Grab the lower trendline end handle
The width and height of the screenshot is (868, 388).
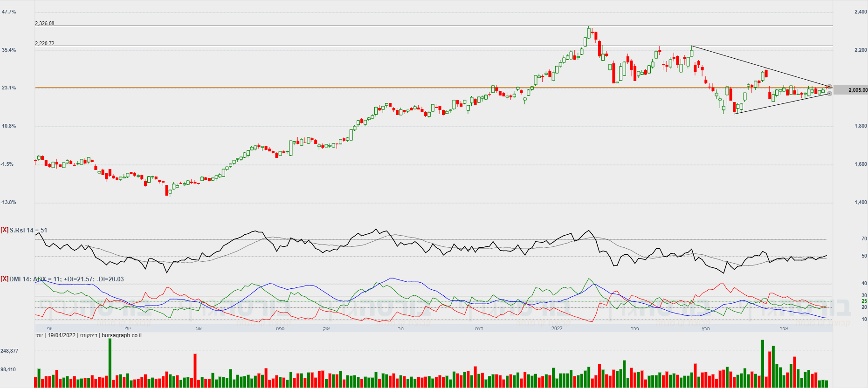coord(829,94)
